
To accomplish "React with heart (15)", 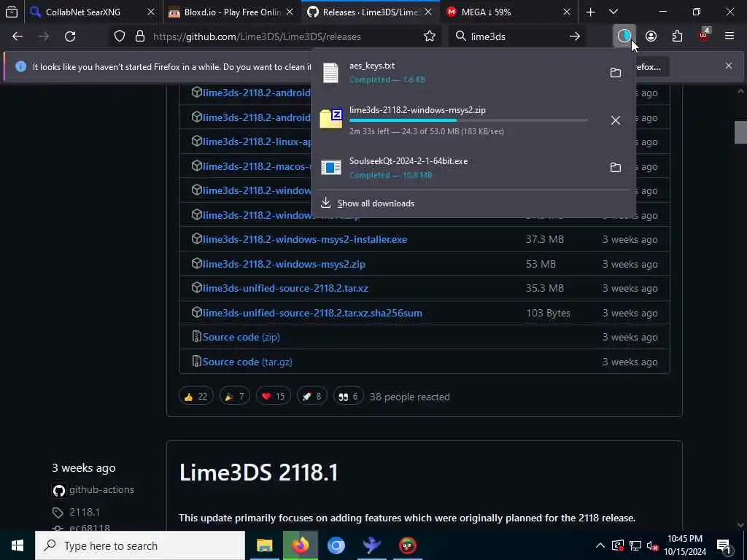I will pyautogui.click(x=273, y=397).
